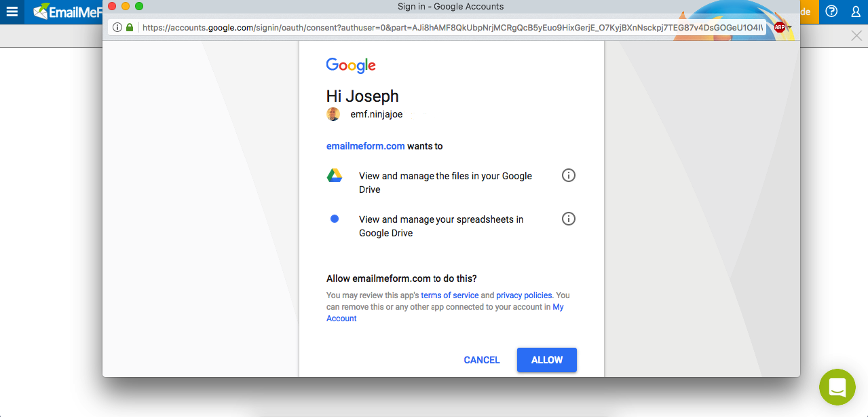868x417 pixels.
Task: Open the My Account link
Action: [x=445, y=312]
